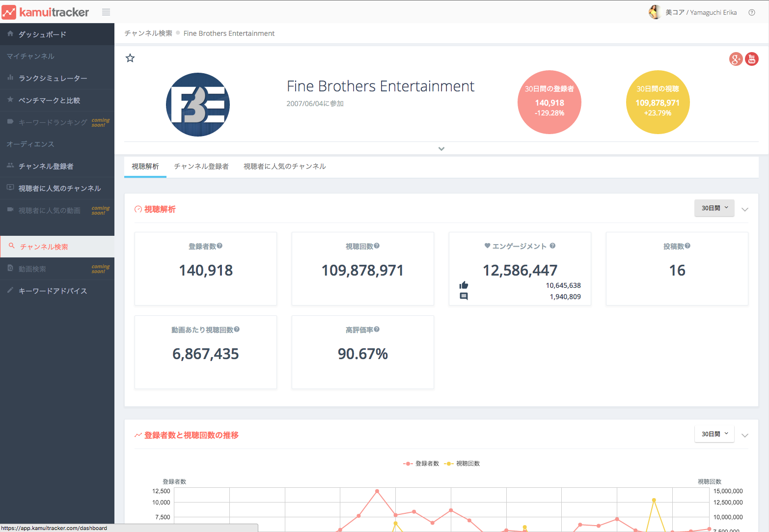The image size is (769, 532).
Task: Click the 6,867,435 views-per-video value
Action: point(206,354)
